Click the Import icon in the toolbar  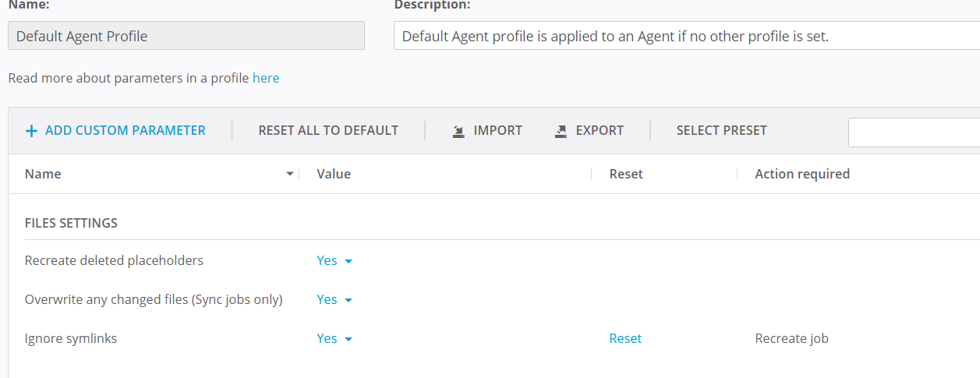pyautogui.click(x=459, y=131)
